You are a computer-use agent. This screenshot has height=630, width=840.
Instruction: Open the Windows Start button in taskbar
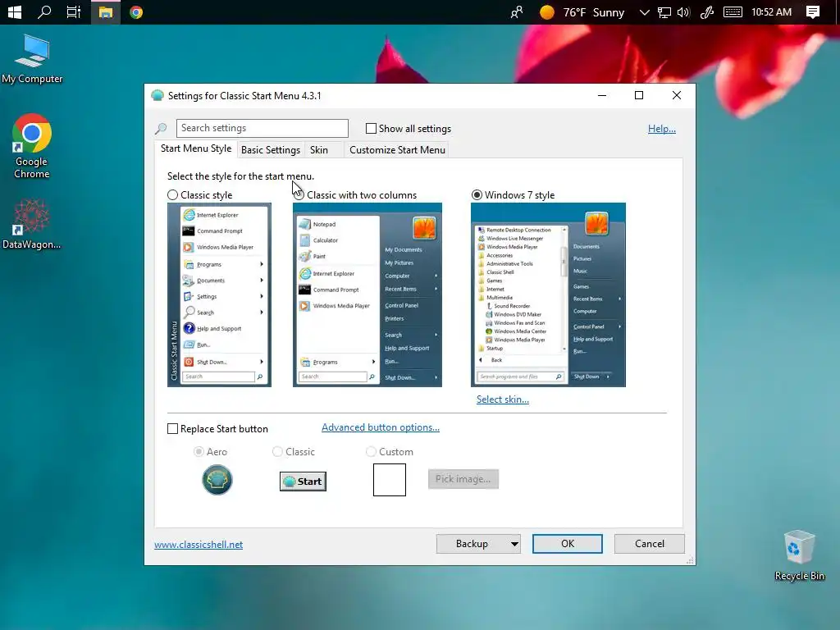15,11
